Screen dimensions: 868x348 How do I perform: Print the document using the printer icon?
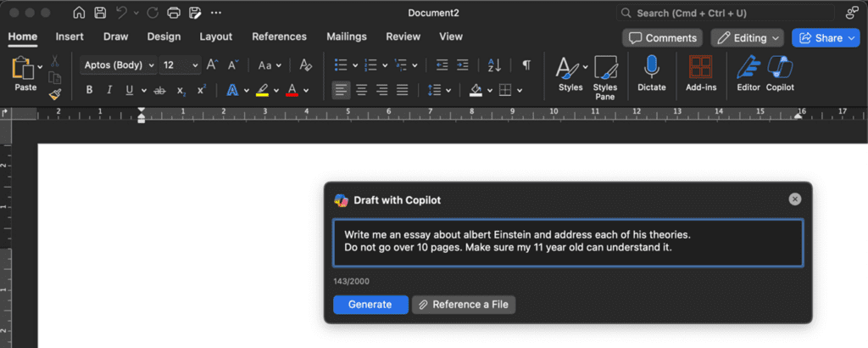click(x=174, y=13)
